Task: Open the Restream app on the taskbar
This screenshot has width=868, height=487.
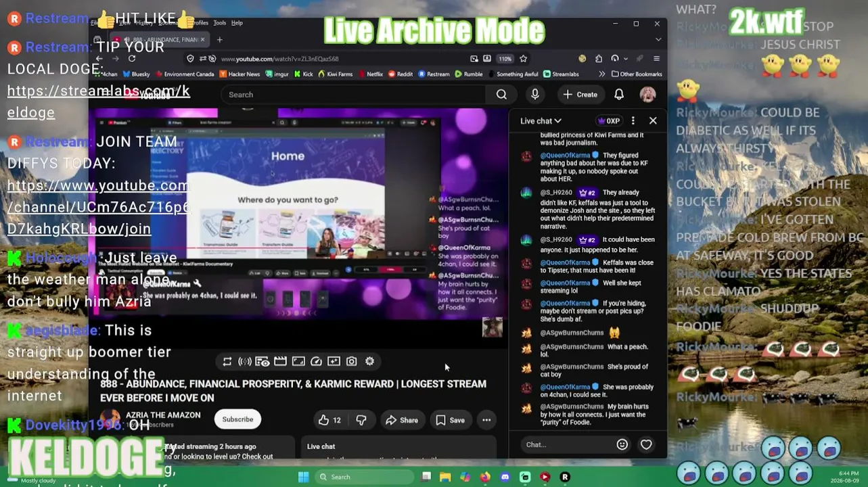Action: 565,477
